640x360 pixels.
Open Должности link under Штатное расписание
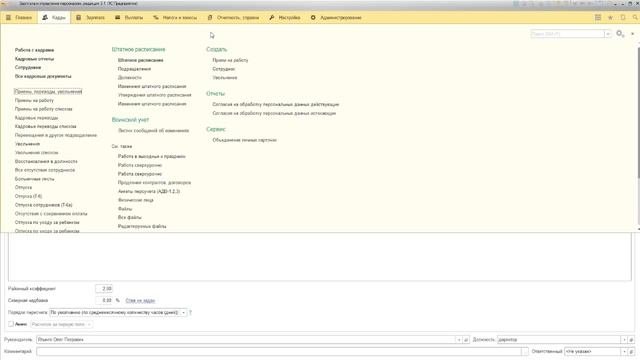coord(129,78)
